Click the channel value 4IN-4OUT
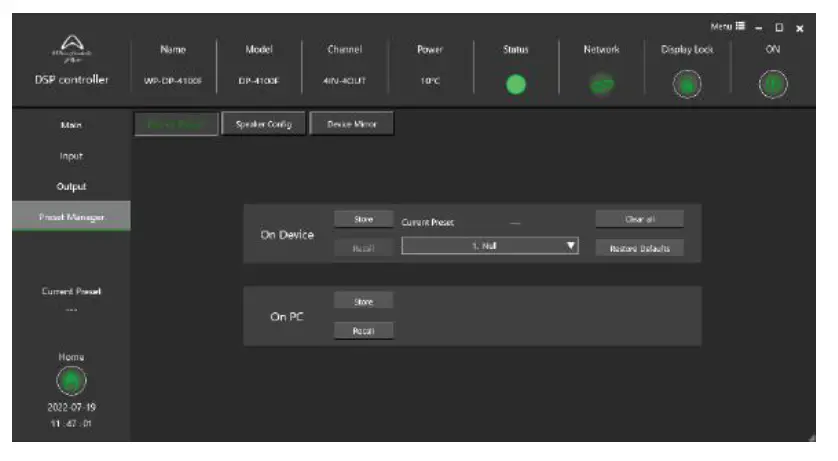Screen dimensions: 838x461 (345, 81)
